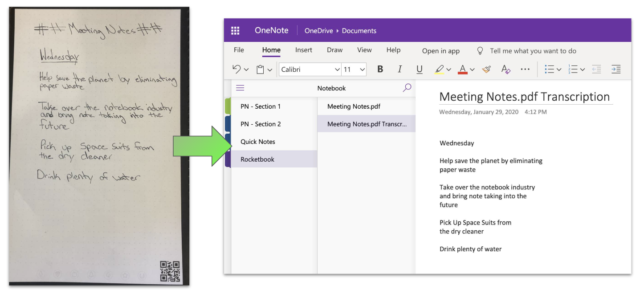The image size is (644, 294).
Task: Open the font size 11 dropdown
Action: (362, 69)
